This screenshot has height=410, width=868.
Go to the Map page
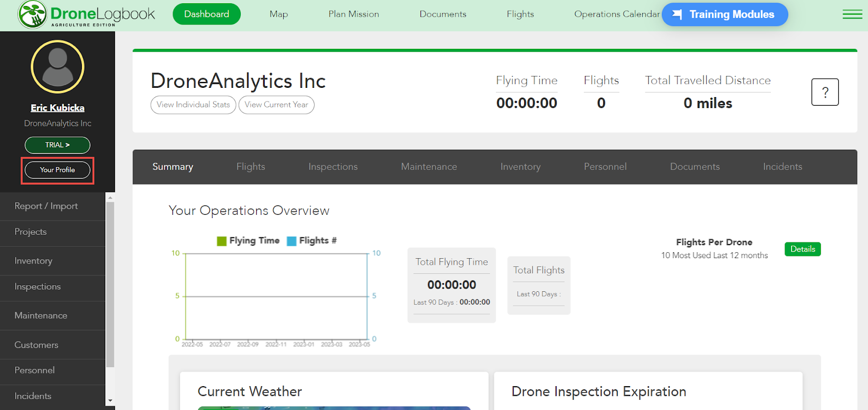(279, 14)
